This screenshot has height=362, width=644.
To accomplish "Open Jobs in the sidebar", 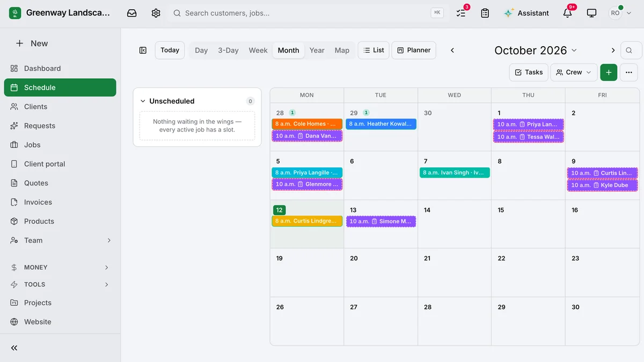I will pos(60,145).
